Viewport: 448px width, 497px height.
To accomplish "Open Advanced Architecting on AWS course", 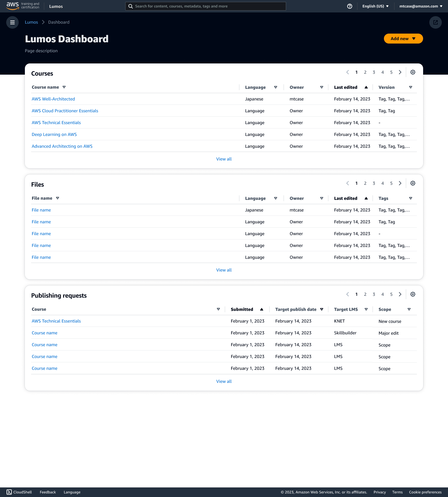I will (62, 146).
